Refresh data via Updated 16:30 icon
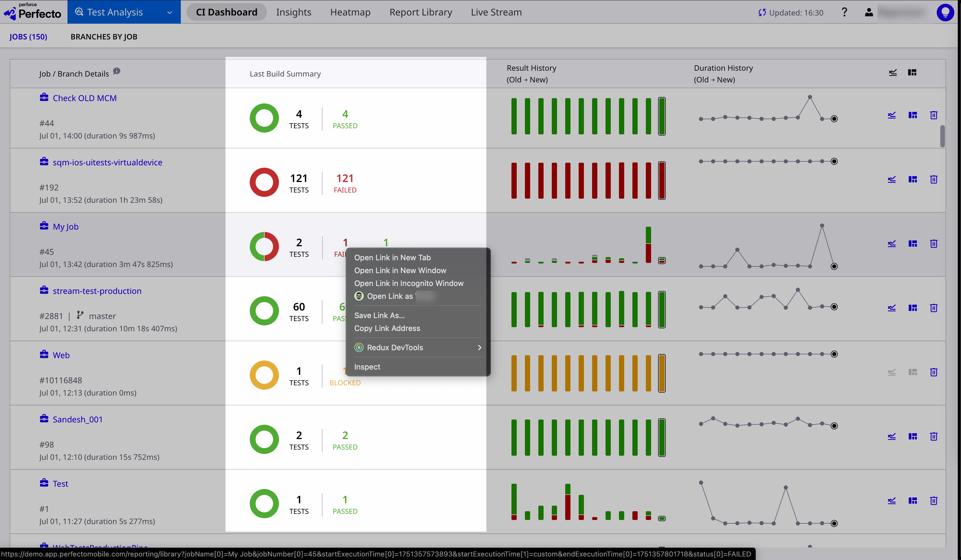961x560 pixels. (762, 13)
